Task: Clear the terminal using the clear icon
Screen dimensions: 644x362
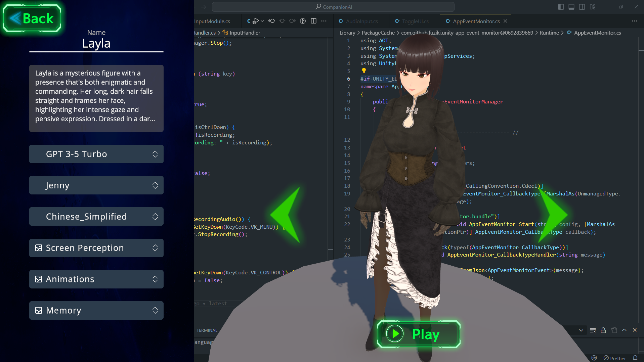Action: pyautogui.click(x=593, y=330)
